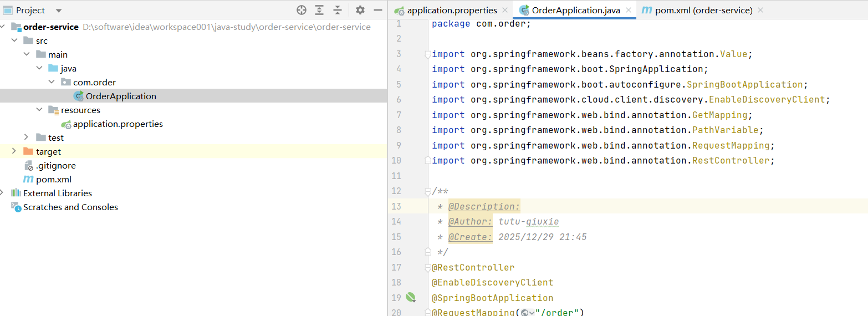Open the Project view dropdown arrow

click(59, 11)
